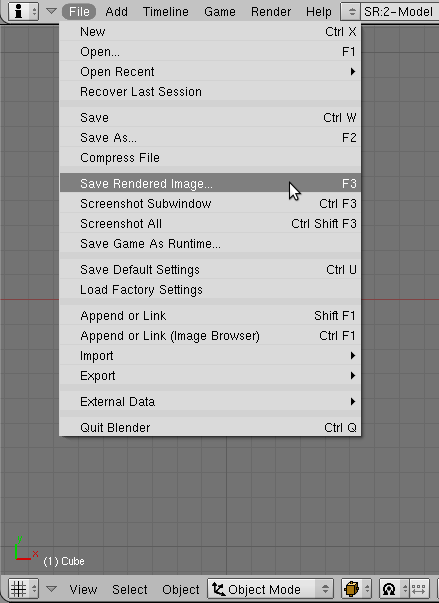439x603 pixels.
Task: Collapse the 3D view header menus triangle
Action: (51, 589)
